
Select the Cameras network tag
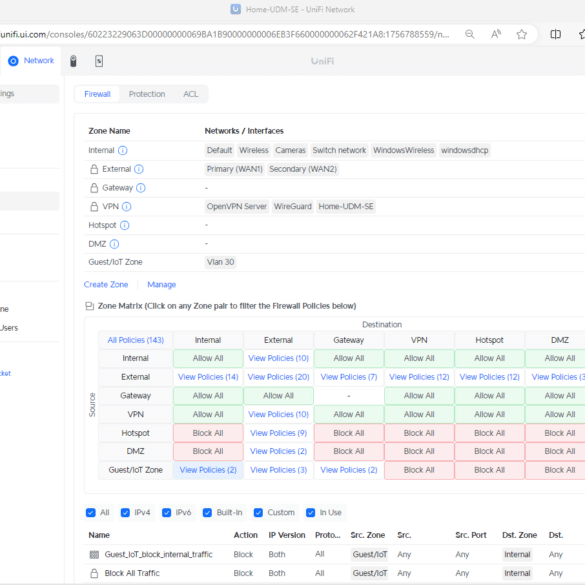coord(290,150)
